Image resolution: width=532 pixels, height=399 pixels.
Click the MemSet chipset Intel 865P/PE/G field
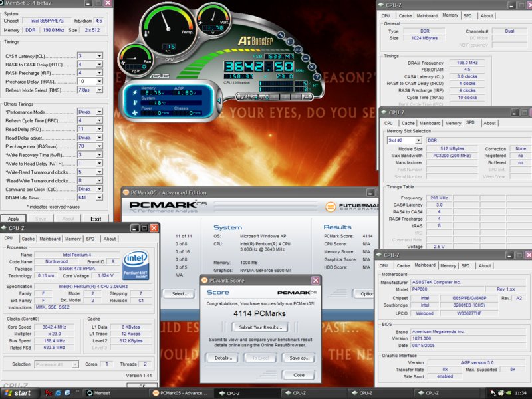[x=47, y=21]
